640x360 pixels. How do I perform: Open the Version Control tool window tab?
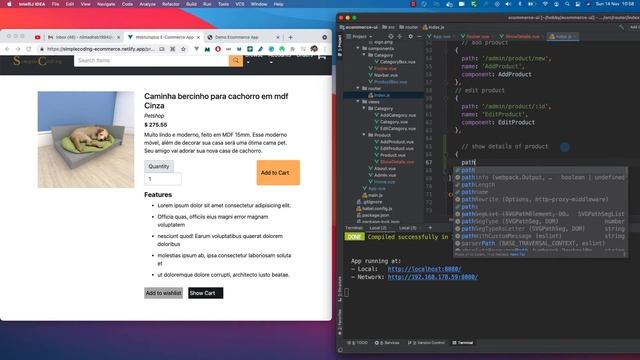pos(427,343)
